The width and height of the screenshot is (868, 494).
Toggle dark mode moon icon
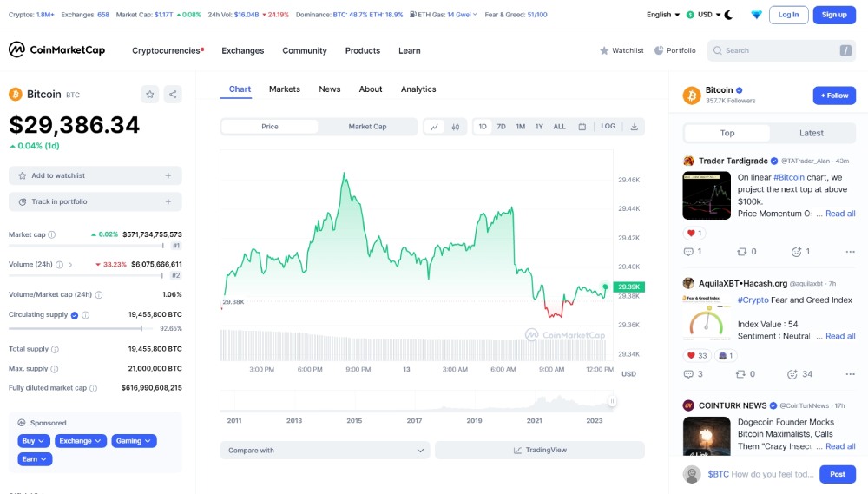pos(728,15)
